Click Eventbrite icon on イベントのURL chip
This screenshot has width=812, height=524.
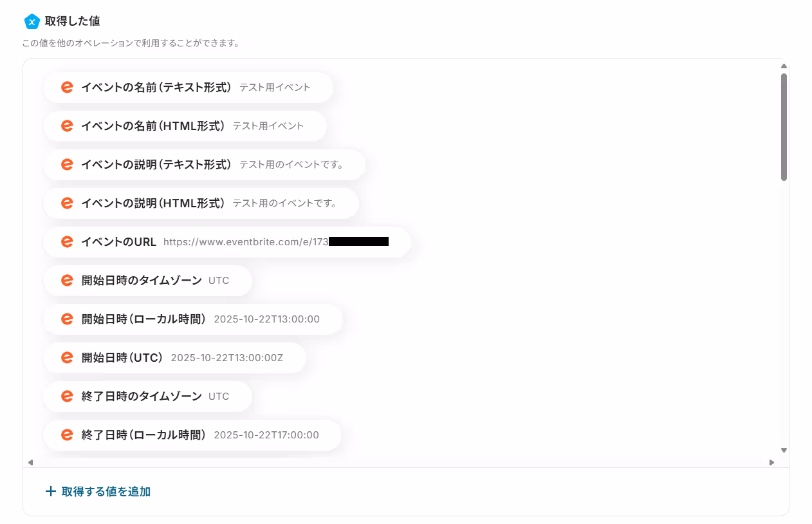pyautogui.click(x=67, y=242)
